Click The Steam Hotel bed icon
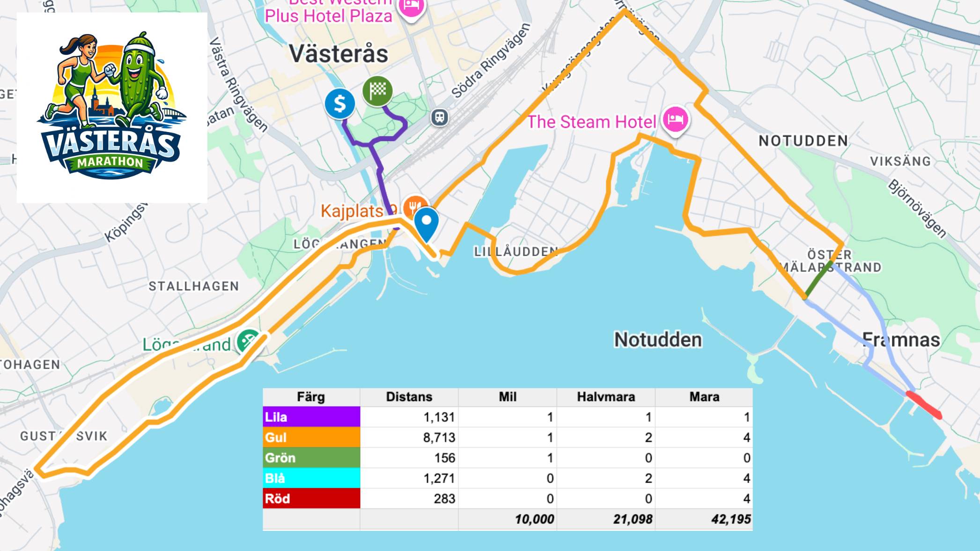Screen dimensions: 980x551 coord(675,119)
